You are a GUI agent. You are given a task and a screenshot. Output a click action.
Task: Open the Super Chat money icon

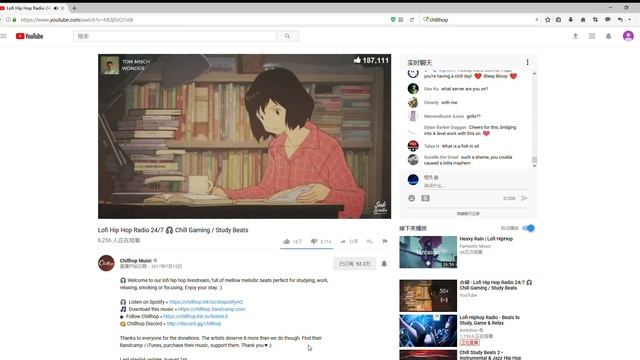point(425,198)
